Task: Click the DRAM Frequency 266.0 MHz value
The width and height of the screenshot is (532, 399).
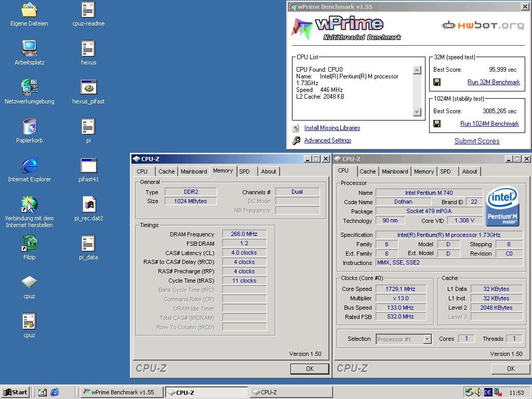Action: 244,234
